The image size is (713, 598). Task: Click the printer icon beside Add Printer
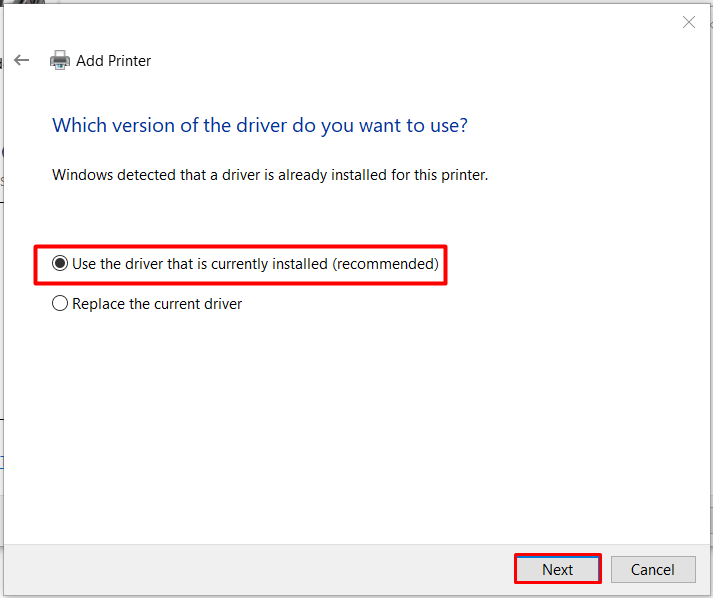coord(60,60)
